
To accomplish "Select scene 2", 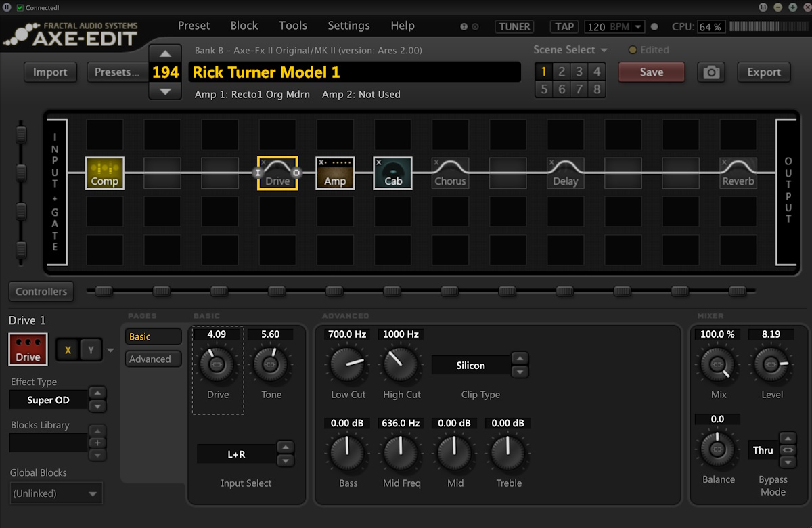I will [562, 72].
